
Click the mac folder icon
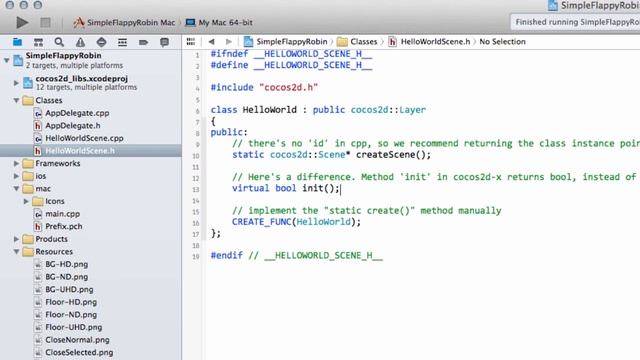(28, 189)
